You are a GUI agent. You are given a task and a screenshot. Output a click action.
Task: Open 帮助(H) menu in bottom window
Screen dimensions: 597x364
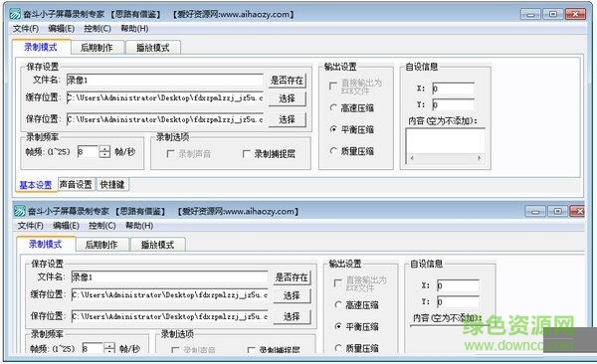click(139, 226)
